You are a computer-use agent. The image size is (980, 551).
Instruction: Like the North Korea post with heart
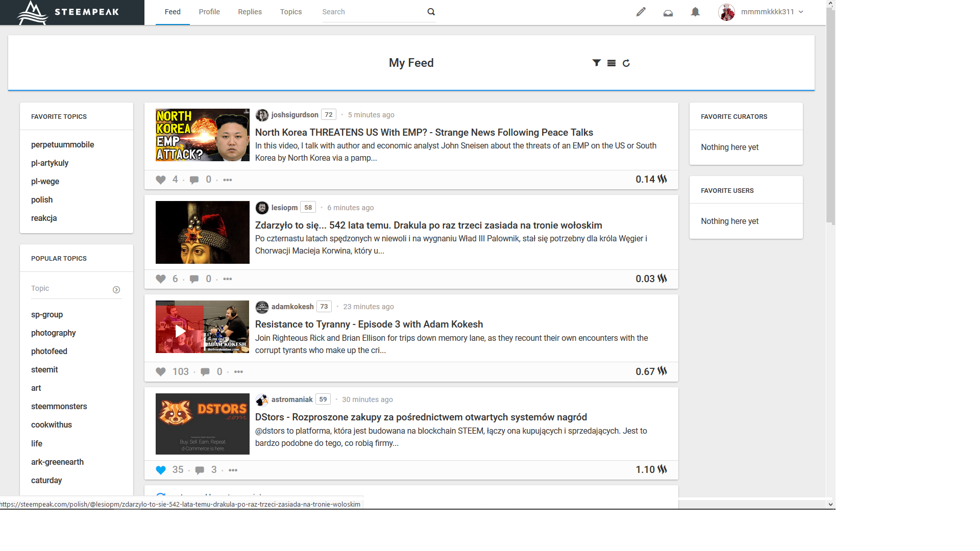[x=161, y=180]
